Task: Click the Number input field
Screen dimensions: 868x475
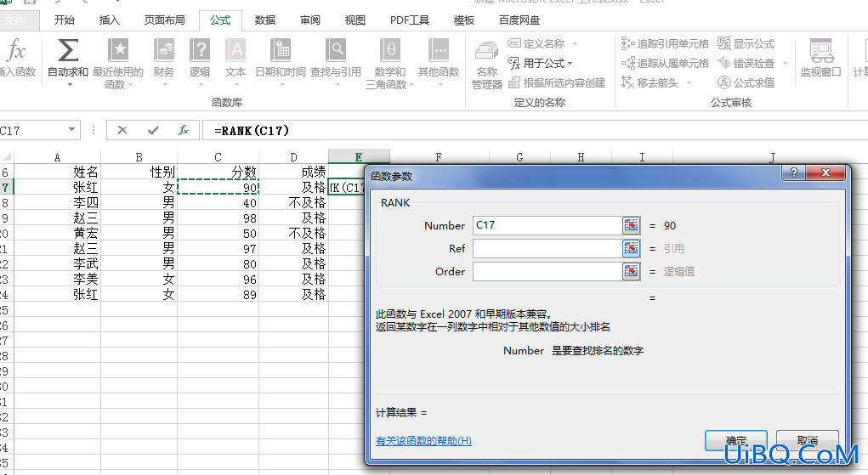Action: coord(547,225)
